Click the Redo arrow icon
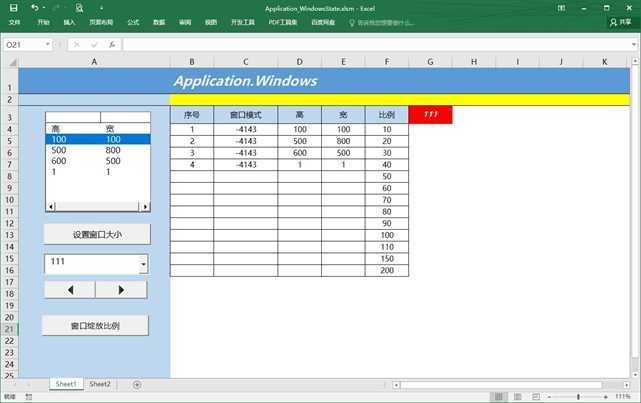Image resolution: width=641 pixels, height=403 pixels. [x=54, y=7]
